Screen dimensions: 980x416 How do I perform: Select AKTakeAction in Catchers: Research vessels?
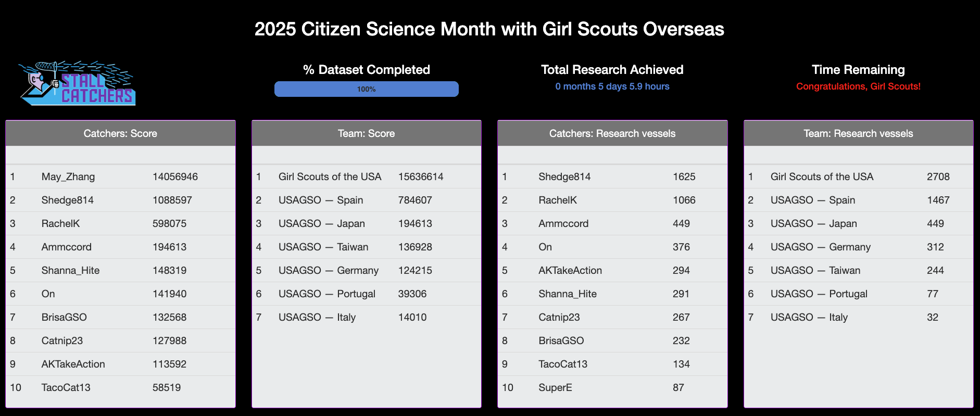[570, 270]
